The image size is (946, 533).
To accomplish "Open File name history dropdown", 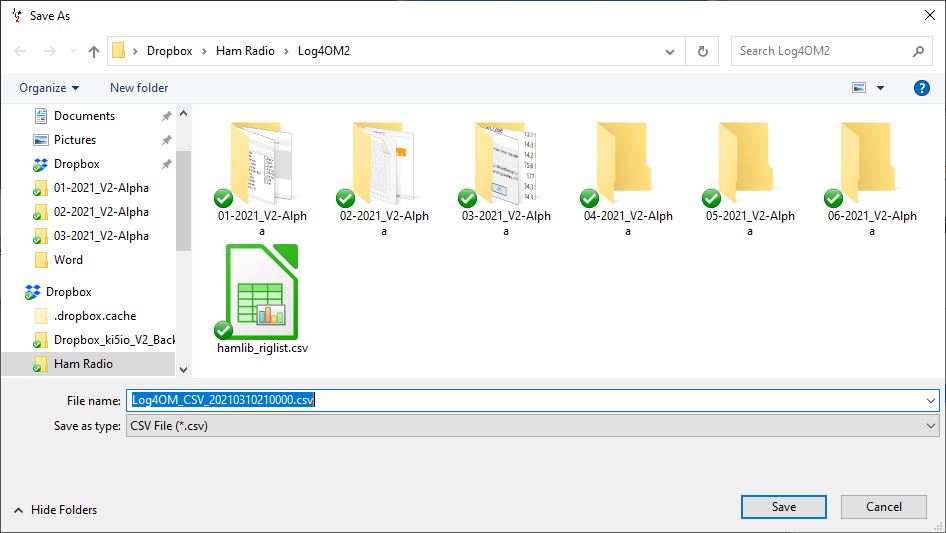I will click(x=931, y=400).
